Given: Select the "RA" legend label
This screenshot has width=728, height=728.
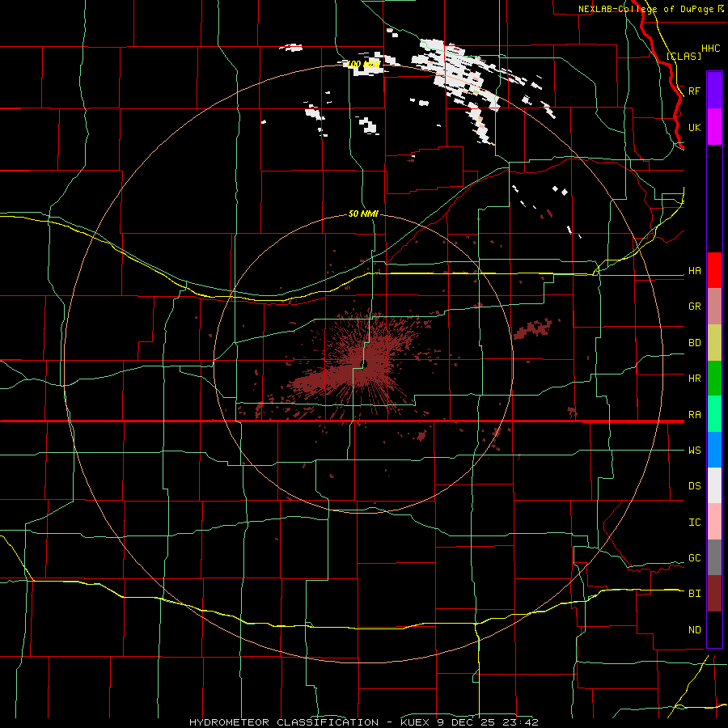Looking at the screenshot, I should (x=695, y=415).
